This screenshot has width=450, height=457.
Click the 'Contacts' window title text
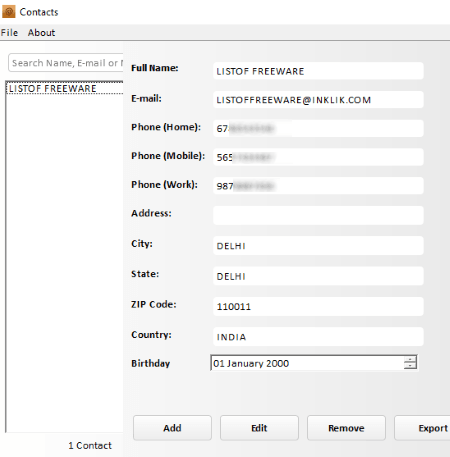(39, 12)
